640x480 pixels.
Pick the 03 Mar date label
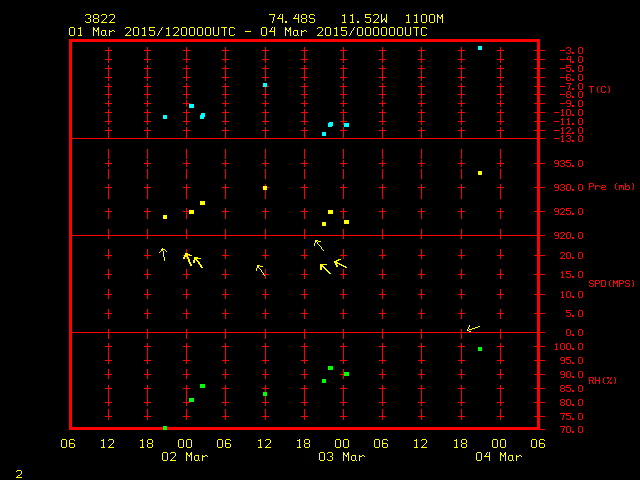[x=341, y=457]
